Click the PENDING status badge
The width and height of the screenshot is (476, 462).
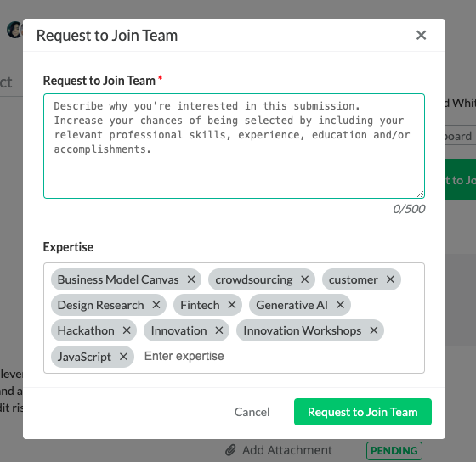point(394,451)
